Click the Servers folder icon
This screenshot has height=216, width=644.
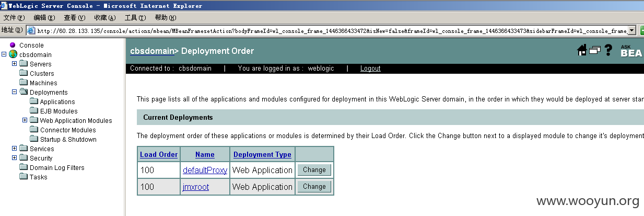point(24,64)
